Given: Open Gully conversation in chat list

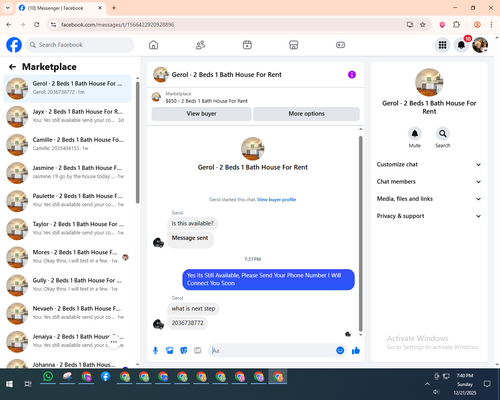Looking at the screenshot, I should coord(68,286).
